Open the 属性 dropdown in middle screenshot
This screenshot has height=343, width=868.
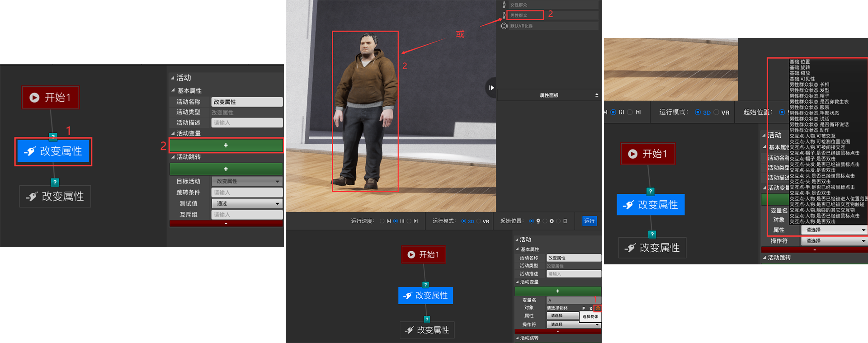563,316
